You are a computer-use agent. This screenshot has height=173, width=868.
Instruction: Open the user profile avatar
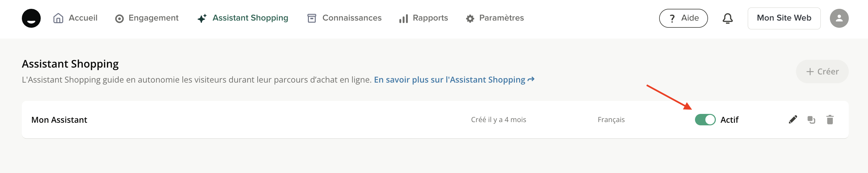[839, 18]
